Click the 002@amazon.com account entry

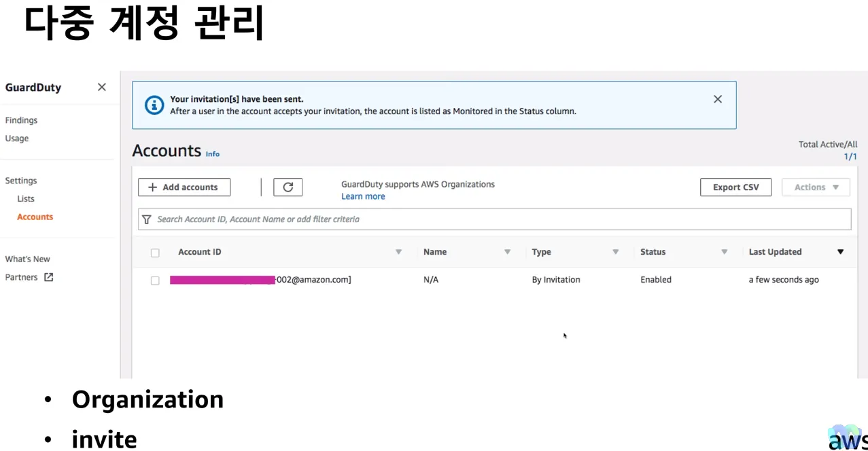pyautogui.click(x=260, y=280)
